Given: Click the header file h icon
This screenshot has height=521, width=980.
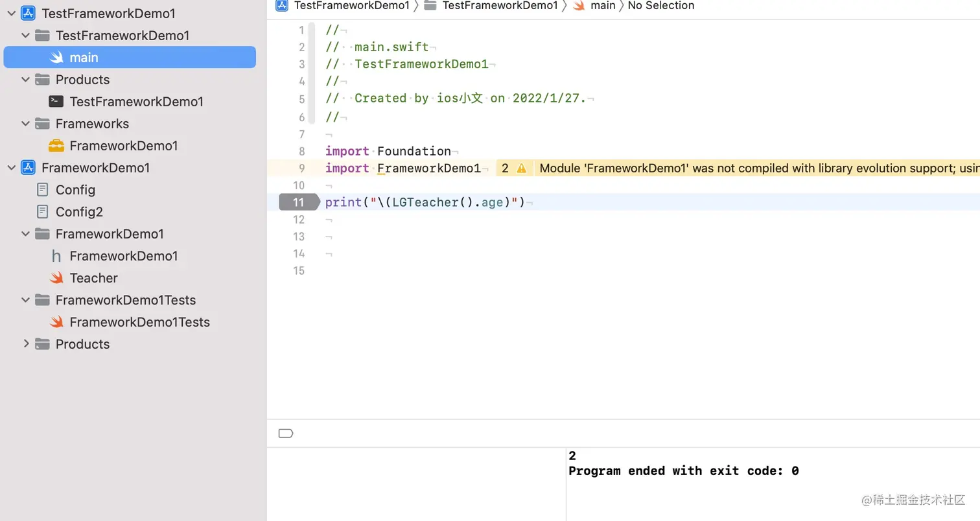Looking at the screenshot, I should click(56, 256).
